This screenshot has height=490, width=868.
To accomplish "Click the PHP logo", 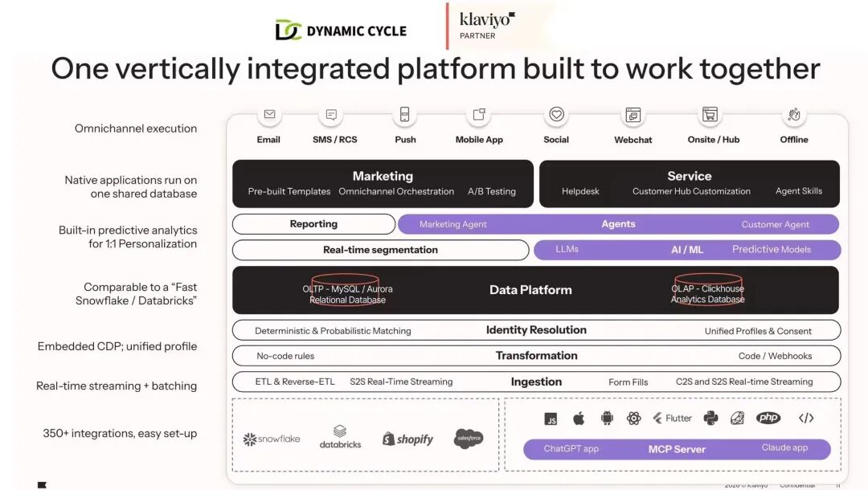I will click(x=768, y=419).
